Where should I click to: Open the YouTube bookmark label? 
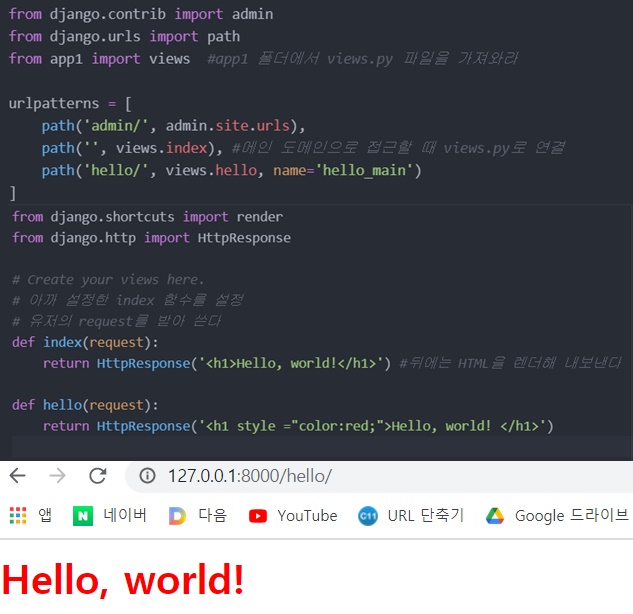(307, 516)
